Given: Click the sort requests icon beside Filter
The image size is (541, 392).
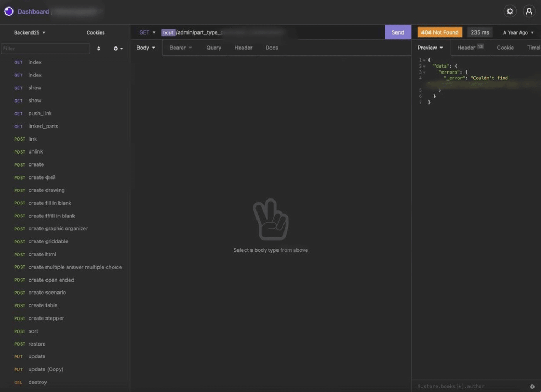Looking at the screenshot, I should tap(98, 49).
